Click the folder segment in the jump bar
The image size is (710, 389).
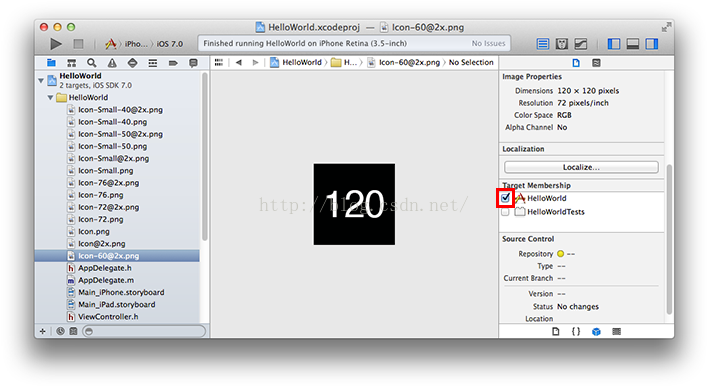pos(344,62)
